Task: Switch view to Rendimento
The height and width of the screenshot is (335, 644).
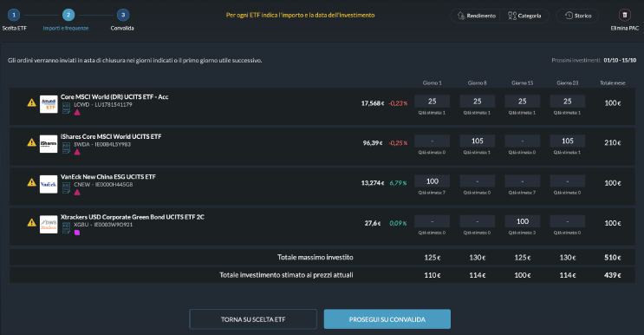Action: [x=477, y=16]
